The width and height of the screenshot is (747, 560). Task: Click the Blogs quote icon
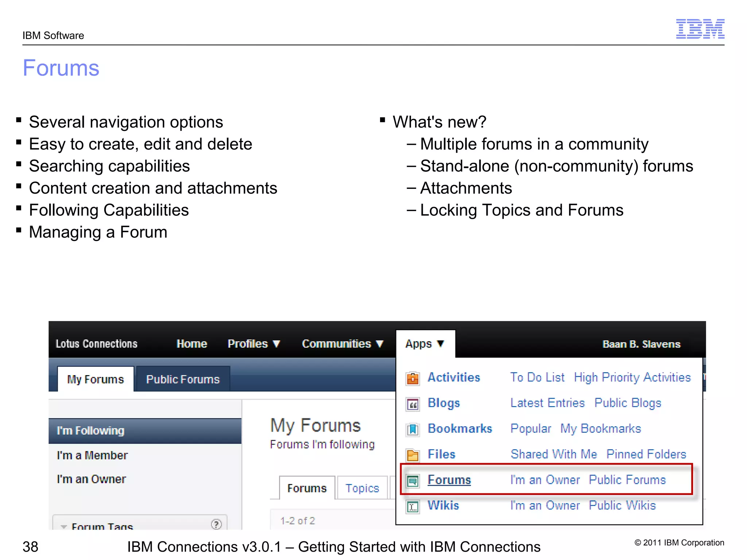pyautogui.click(x=413, y=404)
